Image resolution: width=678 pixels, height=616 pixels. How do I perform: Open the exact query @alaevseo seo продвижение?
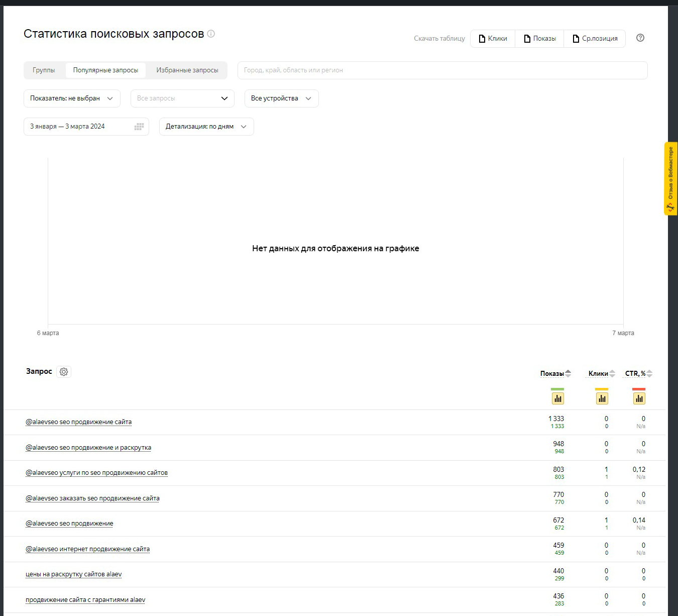(69, 524)
